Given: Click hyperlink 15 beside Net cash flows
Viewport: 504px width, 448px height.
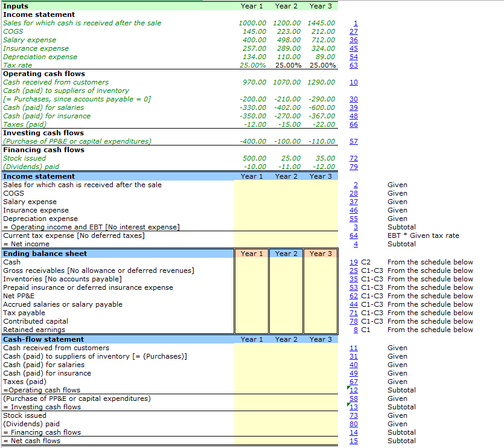Looking at the screenshot, I should coord(354,441).
